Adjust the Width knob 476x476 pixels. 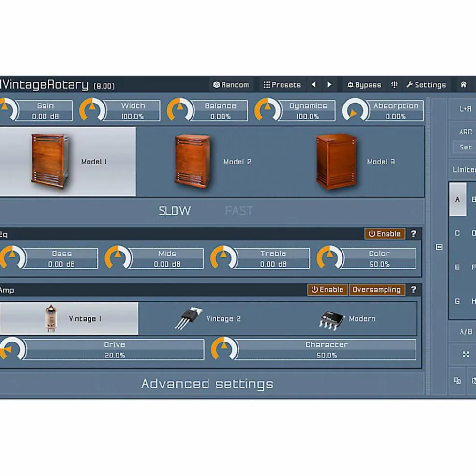point(92,110)
